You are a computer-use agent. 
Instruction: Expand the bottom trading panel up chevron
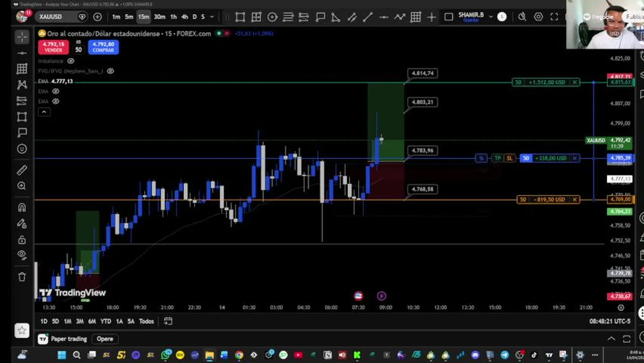[x=611, y=339]
